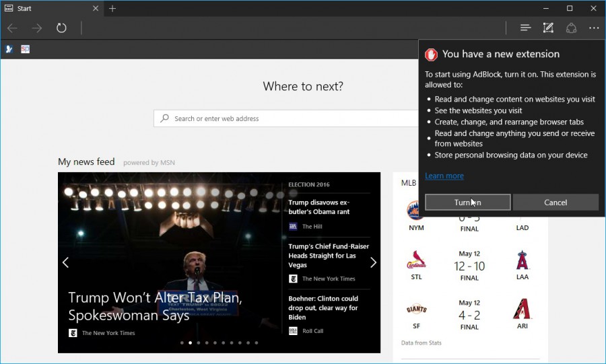
Task: Open the 12 - 10 game score
Action: tap(469, 266)
